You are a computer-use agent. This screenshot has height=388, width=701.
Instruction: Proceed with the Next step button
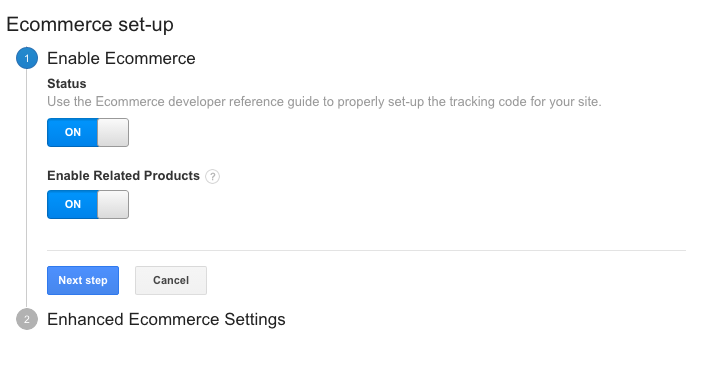(x=83, y=280)
